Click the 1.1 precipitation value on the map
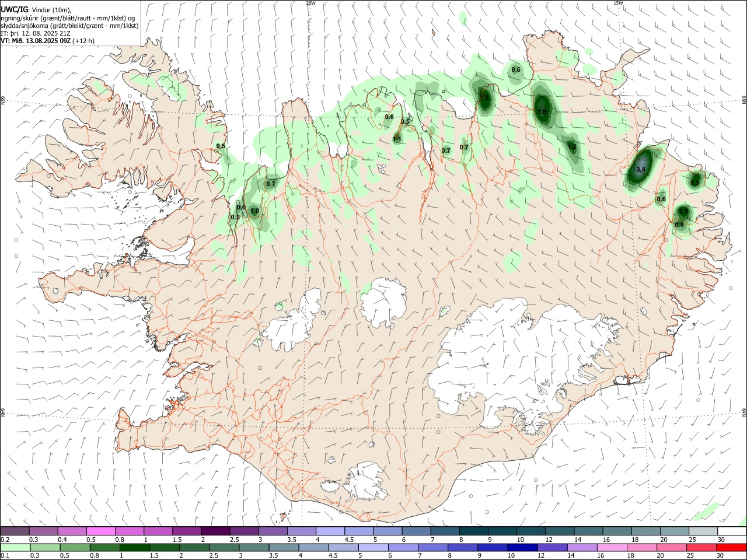 click(x=397, y=139)
